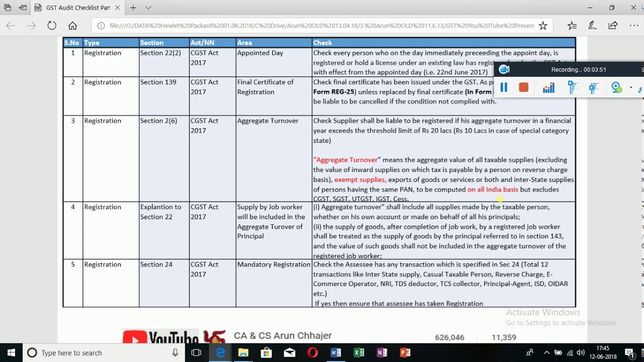Stop the recording with the orange square button
The width and height of the screenshot is (644, 362).
coord(524,87)
